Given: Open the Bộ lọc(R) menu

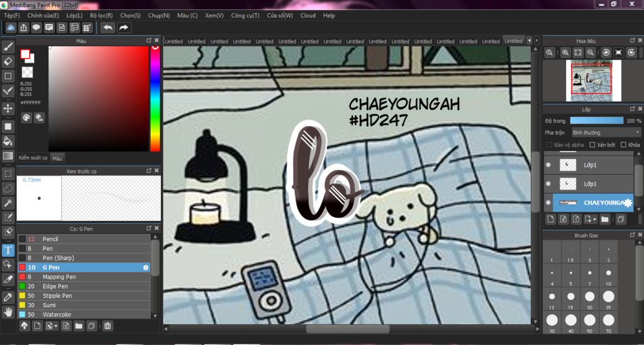Looking at the screenshot, I should point(101,16).
